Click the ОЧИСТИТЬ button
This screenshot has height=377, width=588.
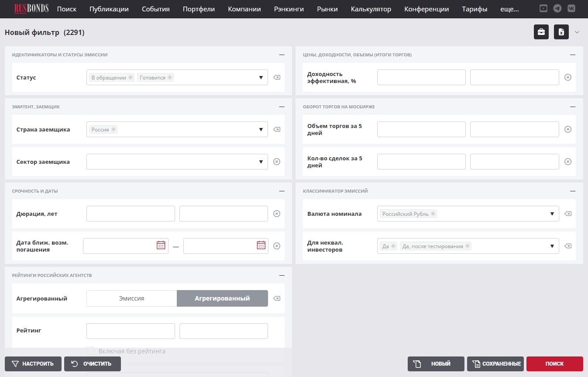(93, 363)
